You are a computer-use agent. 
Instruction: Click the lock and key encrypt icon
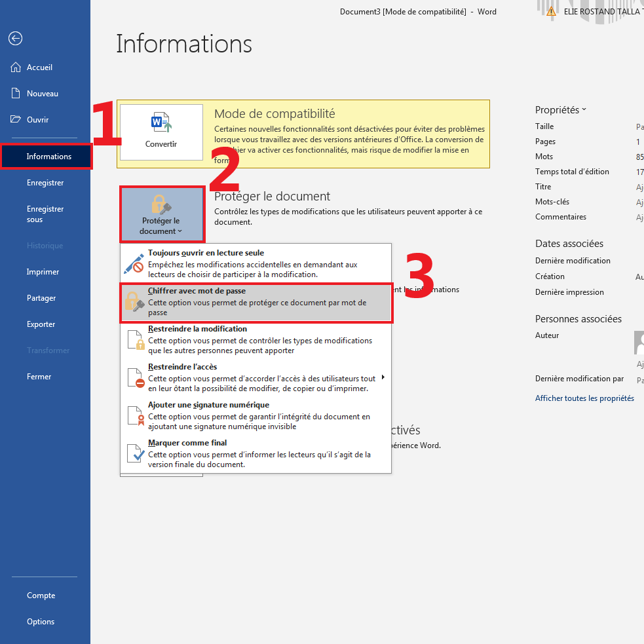coord(134,301)
